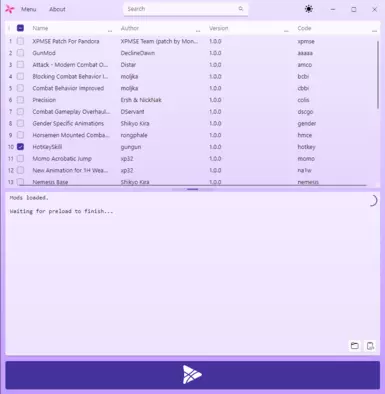Viewport: 385px width, 394px height.
Task: Enable Gender Specific Animations checkbox
Action: (20, 123)
